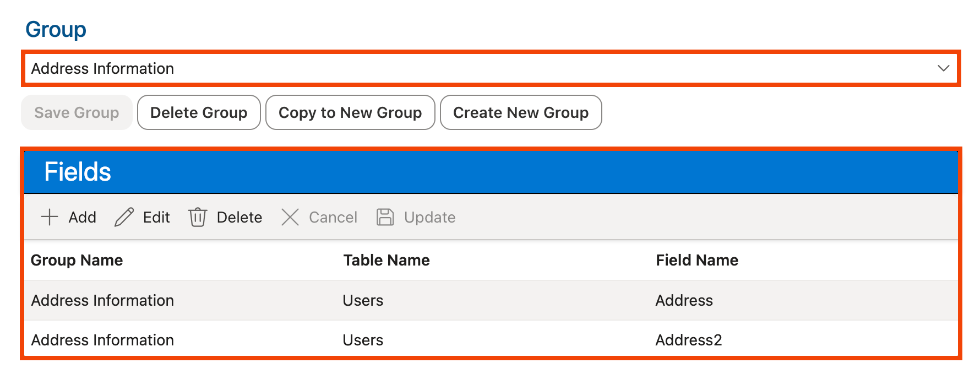Click the pencil Edit icon
Viewport: 980px width, 379px height.
tap(124, 217)
